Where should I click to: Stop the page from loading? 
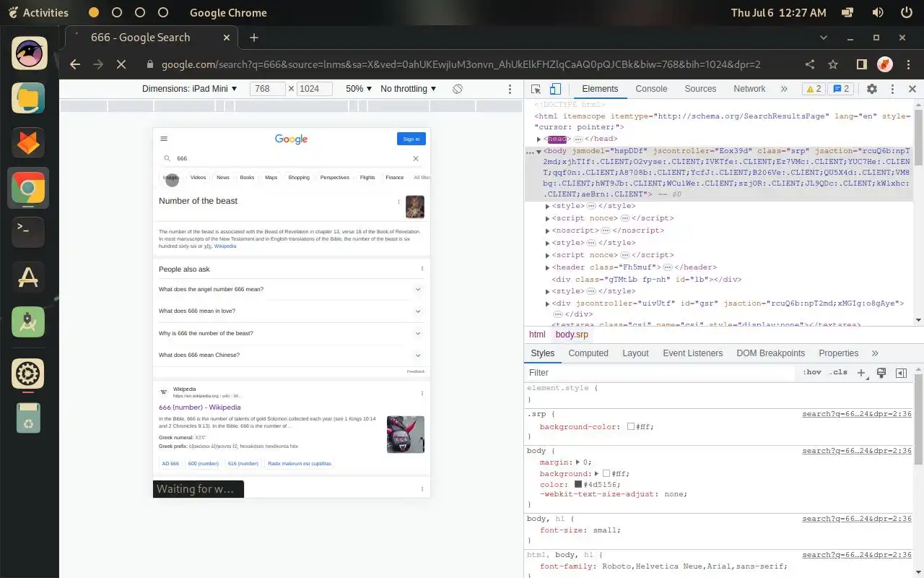(x=121, y=64)
